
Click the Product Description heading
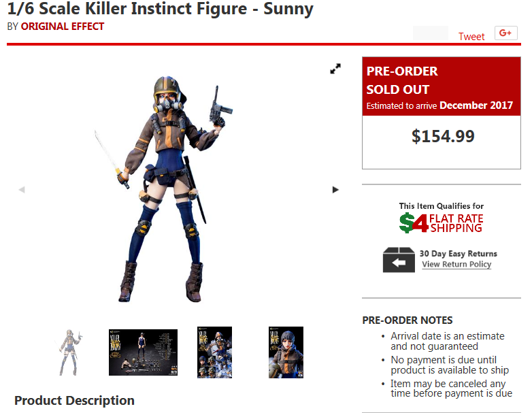pyautogui.click(x=74, y=401)
